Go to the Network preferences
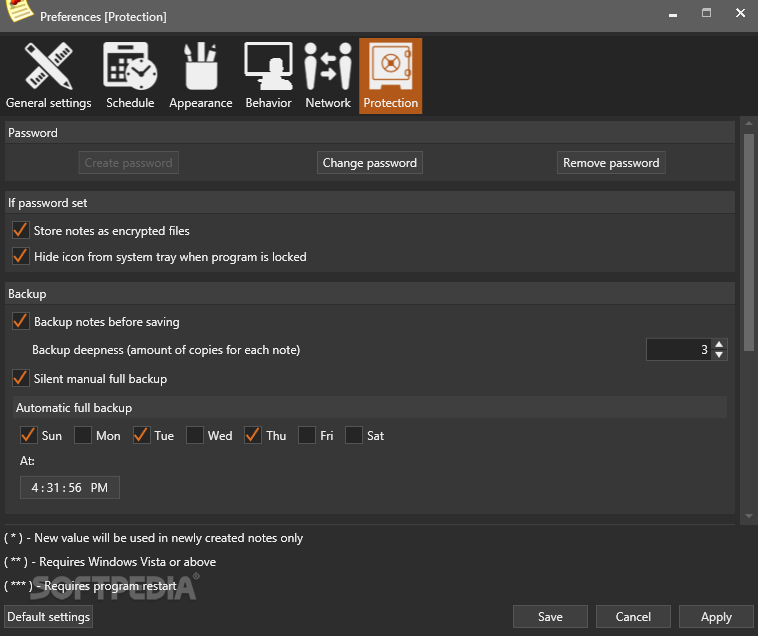Viewport: 758px width, 636px height. click(x=328, y=76)
